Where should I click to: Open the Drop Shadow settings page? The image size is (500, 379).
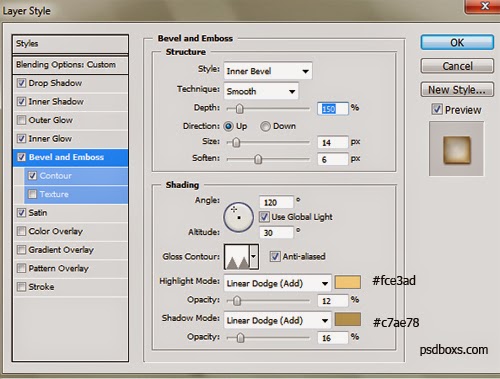(x=55, y=83)
